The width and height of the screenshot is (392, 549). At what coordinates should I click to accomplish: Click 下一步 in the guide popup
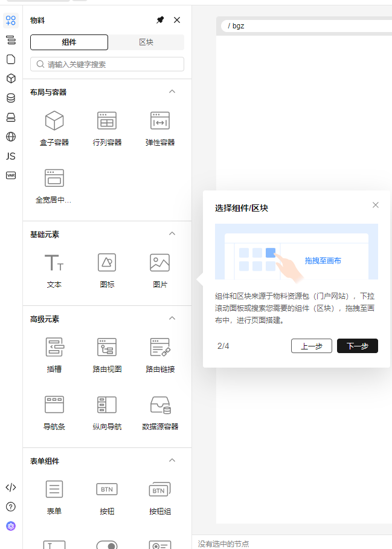(x=358, y=346)
